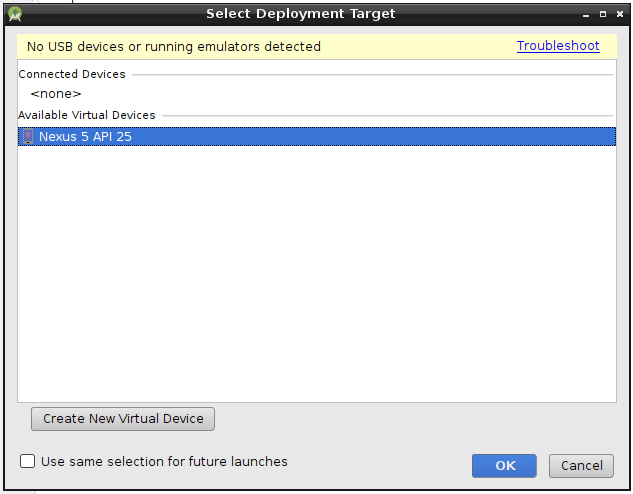Click the Available Virtual Devices header
633x494 pixels.
point(87,115)
